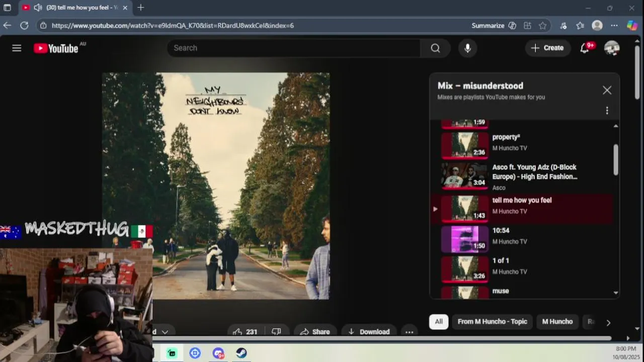This screenshot has height=362, width=644.
Task: Open a new browser tab
Action: click(x=140, y=8)
